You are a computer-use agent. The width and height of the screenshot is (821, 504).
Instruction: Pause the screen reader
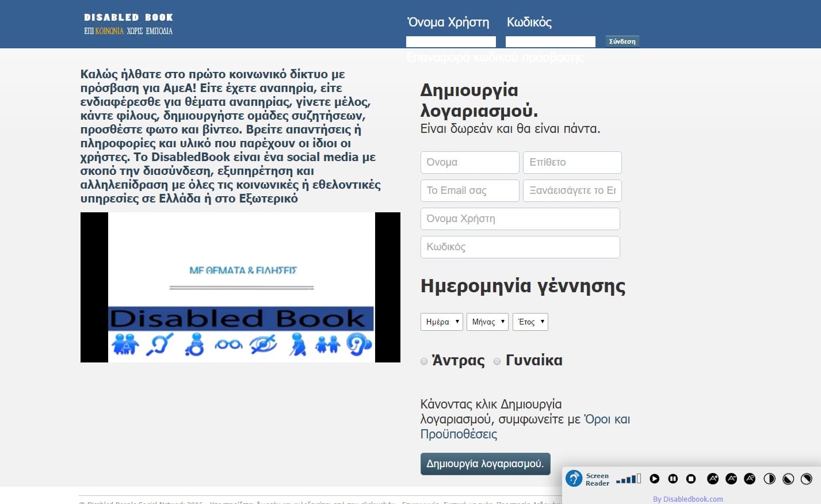click(673, 479)
